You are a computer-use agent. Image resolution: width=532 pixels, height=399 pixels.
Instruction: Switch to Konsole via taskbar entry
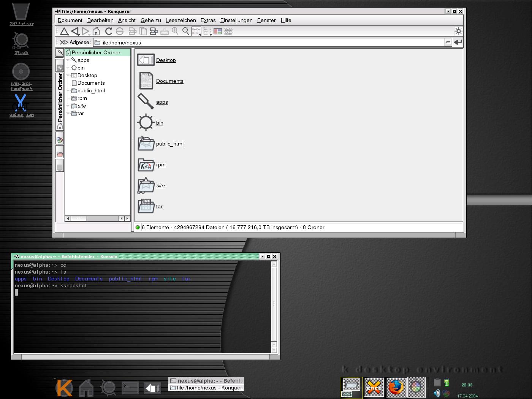[206, 380]
